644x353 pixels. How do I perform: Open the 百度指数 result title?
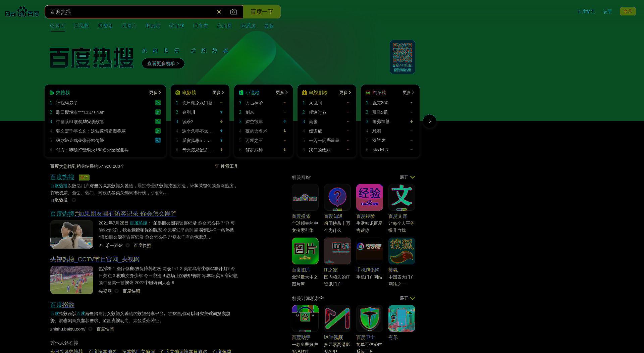[x=62, y=305]
